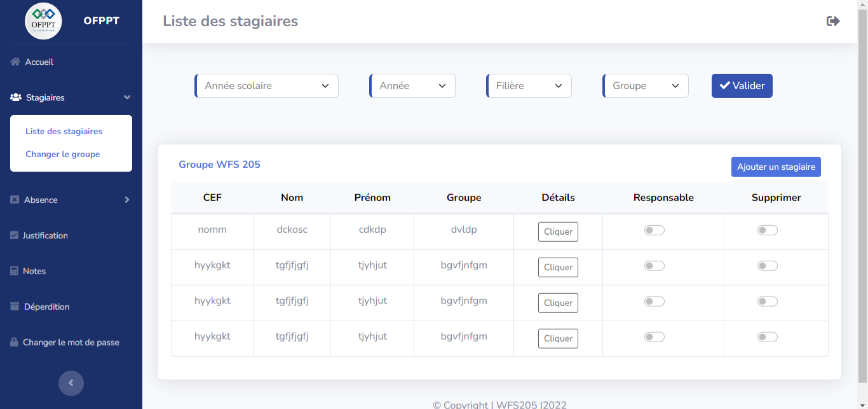Collapse the sidebar with the round arrow button

(71, 383)
